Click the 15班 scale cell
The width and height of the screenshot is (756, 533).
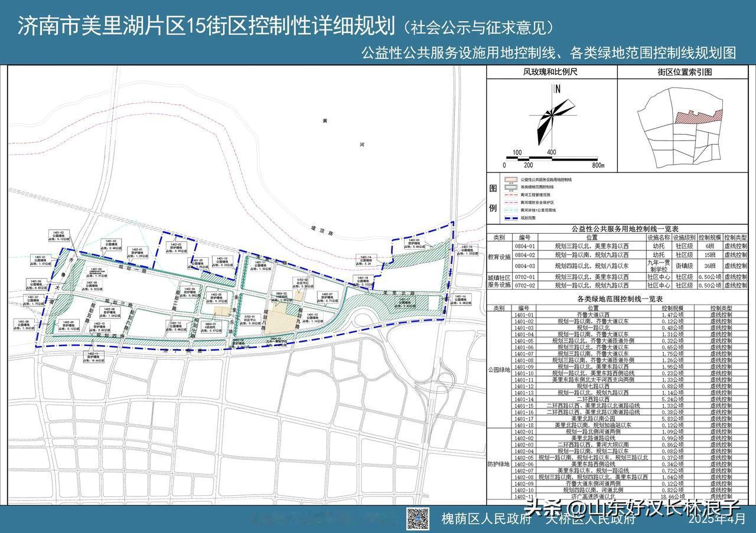(x=709, y=255)
